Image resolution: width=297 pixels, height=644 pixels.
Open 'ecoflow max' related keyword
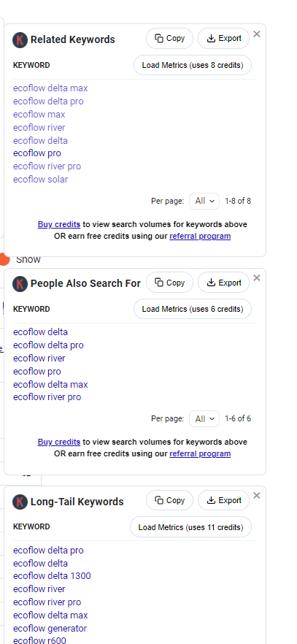click(x=39, y=114)
